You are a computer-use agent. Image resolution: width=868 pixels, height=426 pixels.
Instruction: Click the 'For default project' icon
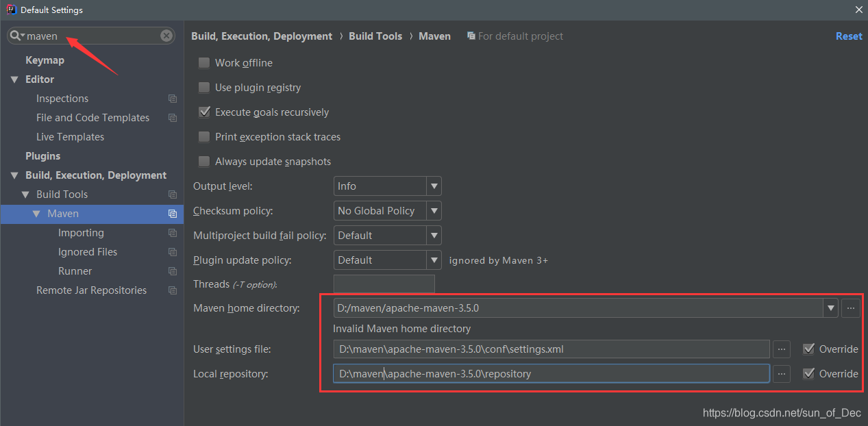point(471,36)
